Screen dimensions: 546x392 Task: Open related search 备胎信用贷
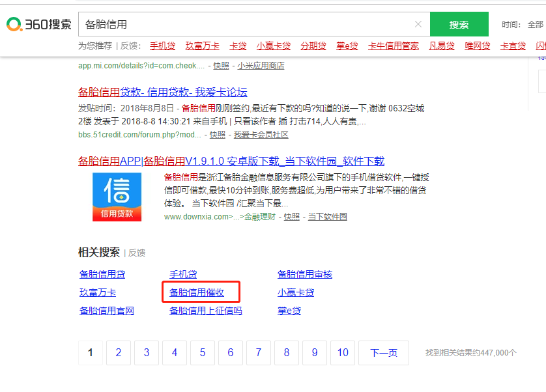(x=102, y=274)
